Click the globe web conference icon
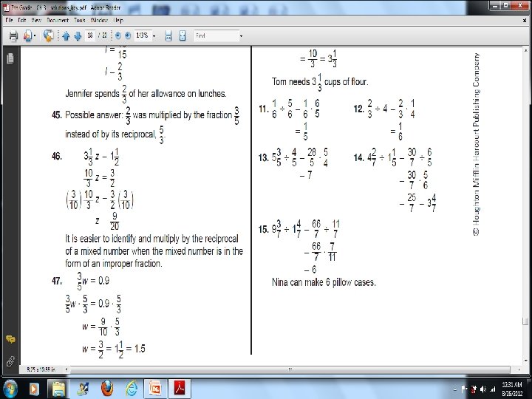The height and width of the screenshot is (399, 532). (49, 35)
